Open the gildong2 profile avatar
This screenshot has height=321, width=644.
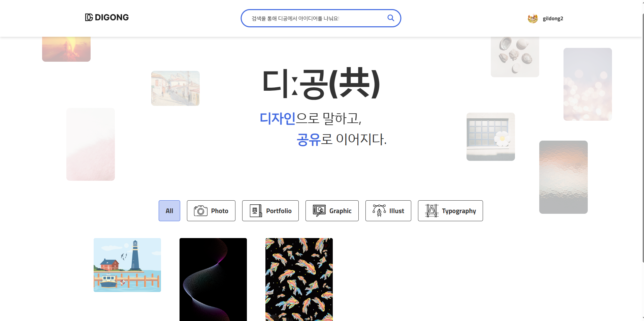(533, 18)
